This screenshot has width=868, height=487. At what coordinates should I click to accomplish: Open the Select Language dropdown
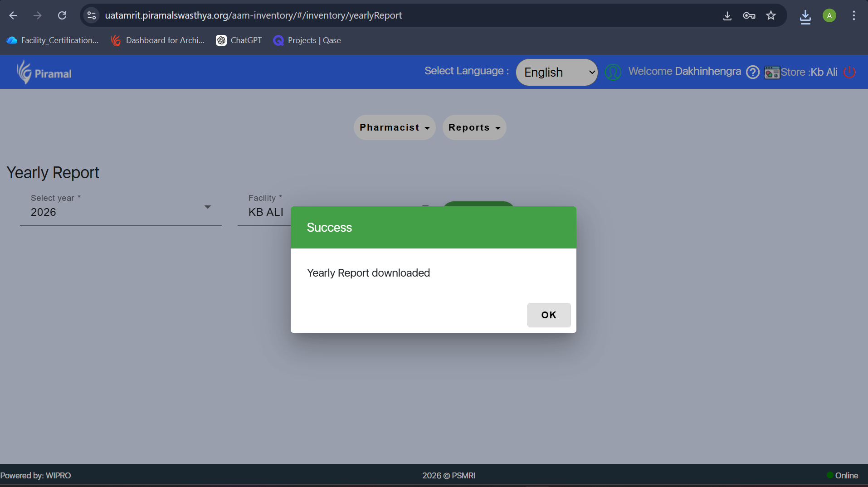556,73
